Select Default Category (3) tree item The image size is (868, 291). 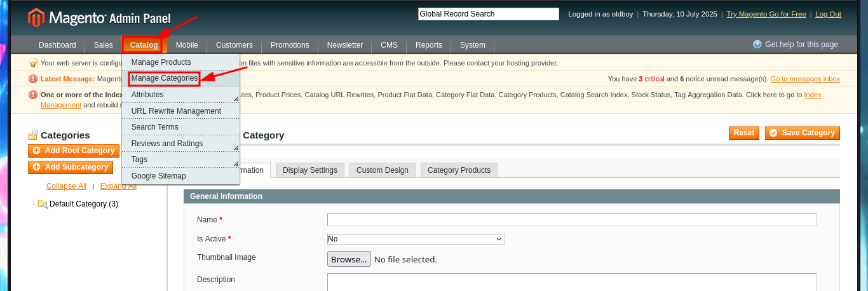click(x=84, y=204)
